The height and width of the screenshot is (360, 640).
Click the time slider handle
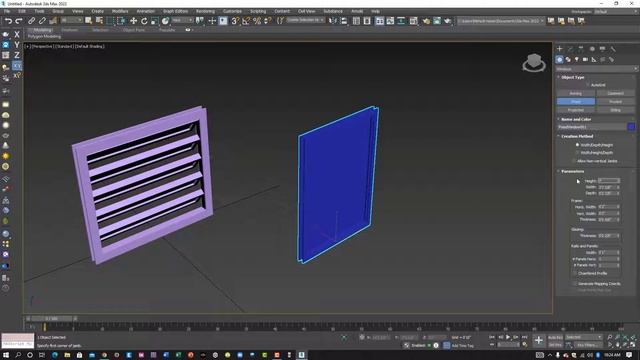[x=52, y=318]
